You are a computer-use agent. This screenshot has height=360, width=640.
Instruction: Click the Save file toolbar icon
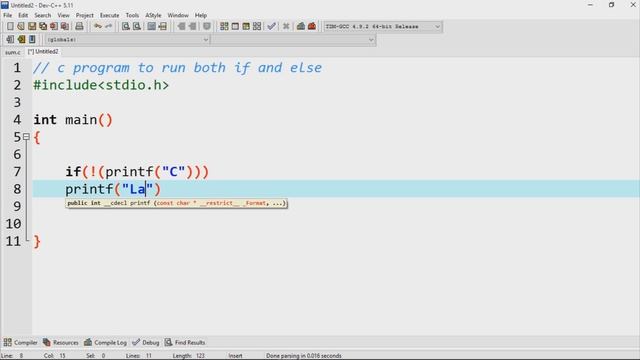click(x=32, y=27)
